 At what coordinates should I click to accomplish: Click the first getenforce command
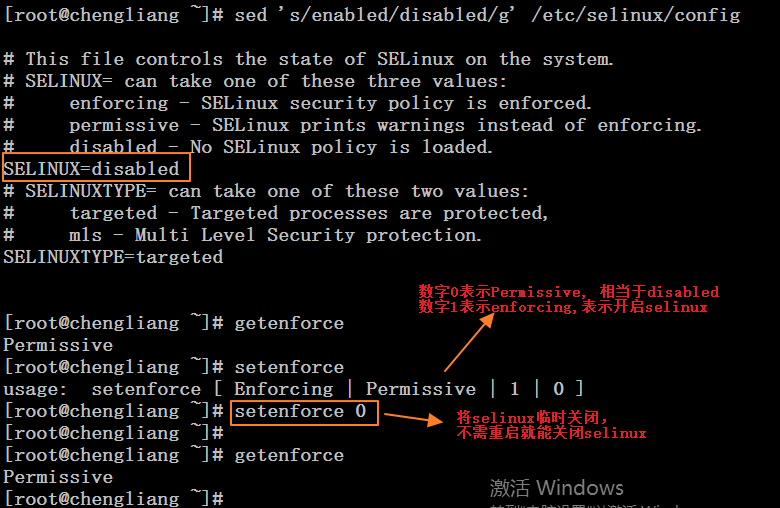(x=289, y=323)
